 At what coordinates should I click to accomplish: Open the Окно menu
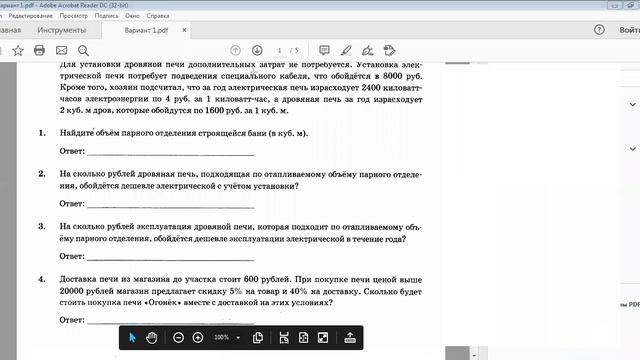click(x=132, y=16)
